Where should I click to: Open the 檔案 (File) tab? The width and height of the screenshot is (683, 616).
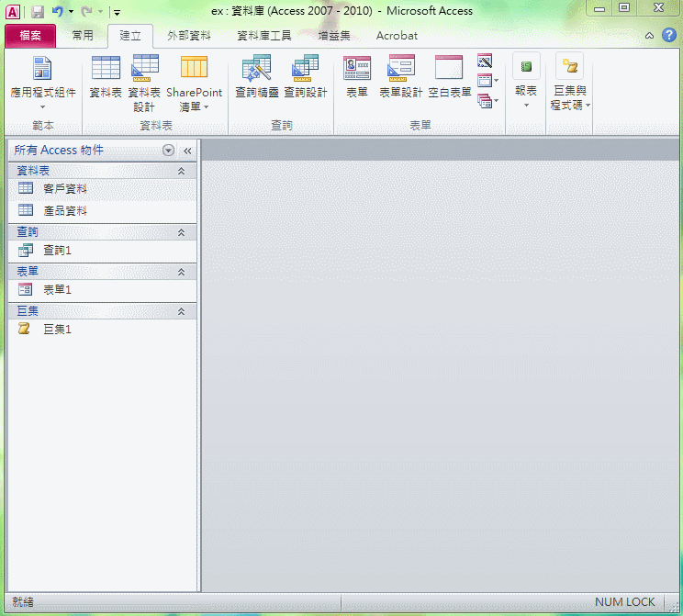(30, 36)
